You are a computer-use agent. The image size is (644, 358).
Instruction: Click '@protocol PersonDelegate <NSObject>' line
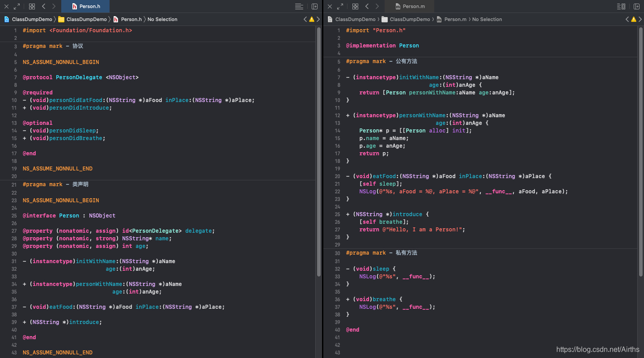click(x=81, y=77)
